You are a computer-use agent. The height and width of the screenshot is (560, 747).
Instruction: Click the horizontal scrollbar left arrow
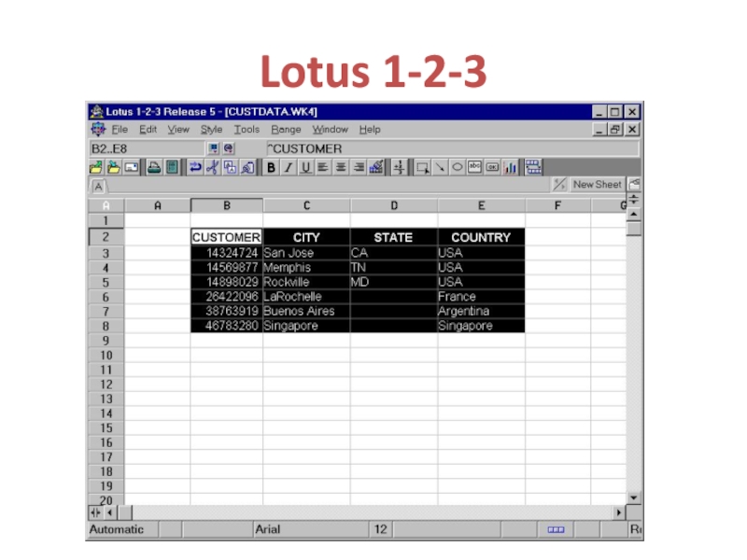coord(110,512)
